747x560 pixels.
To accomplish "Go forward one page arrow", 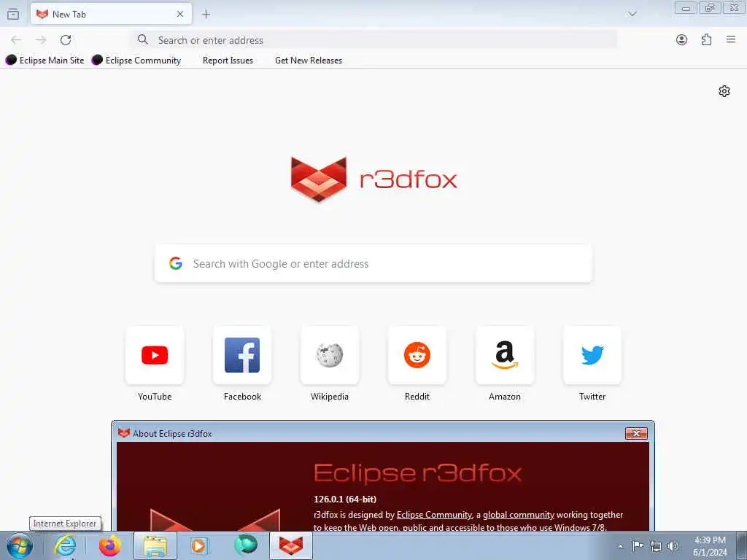I will [41, 40].
